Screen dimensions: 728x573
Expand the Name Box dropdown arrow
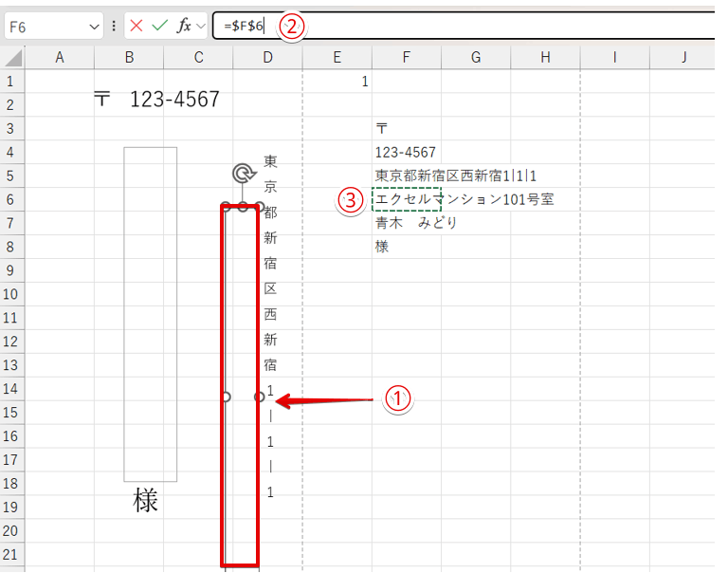pos(94,27)
